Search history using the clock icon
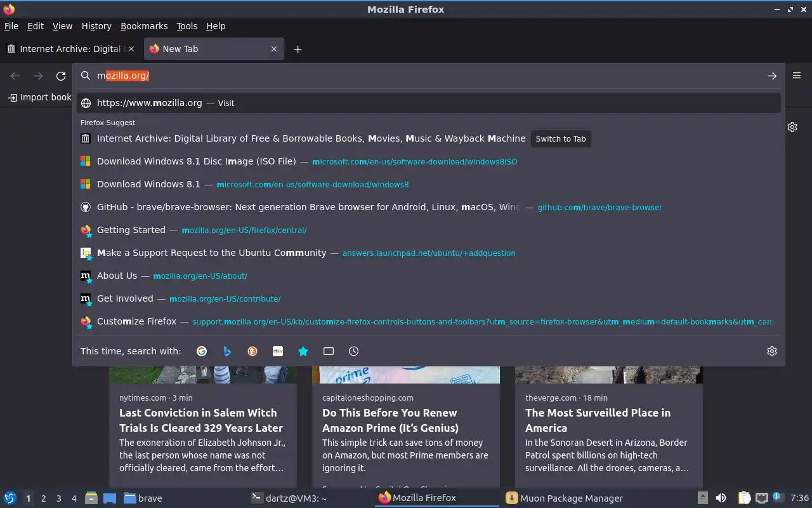This screenshot has height=508, width=812. pos(354,351)
